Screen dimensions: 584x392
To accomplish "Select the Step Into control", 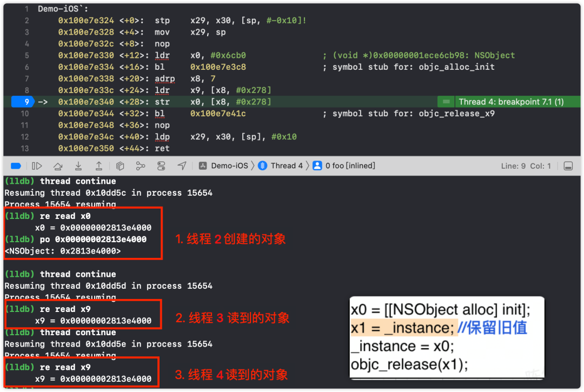I will (x=79, y=166).
